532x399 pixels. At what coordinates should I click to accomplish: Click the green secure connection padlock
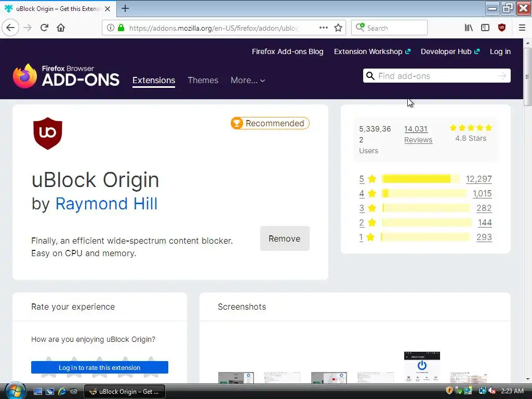coord(121,28)
